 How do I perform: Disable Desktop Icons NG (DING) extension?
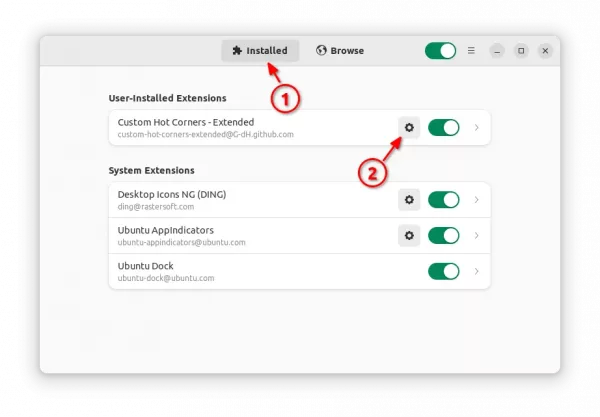443,200
